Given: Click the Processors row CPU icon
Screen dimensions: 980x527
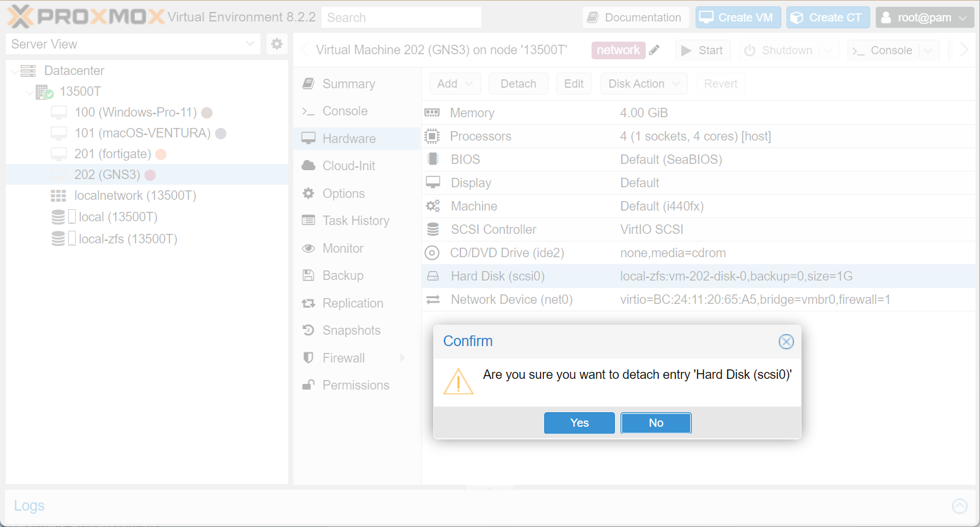Looking at the screenshot, I should [x=432, y=136].
